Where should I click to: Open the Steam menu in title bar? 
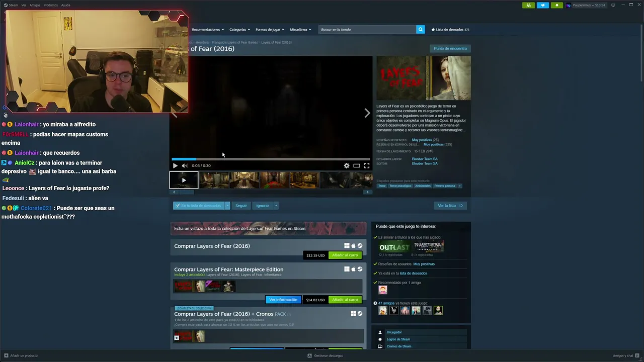point(11,5)
